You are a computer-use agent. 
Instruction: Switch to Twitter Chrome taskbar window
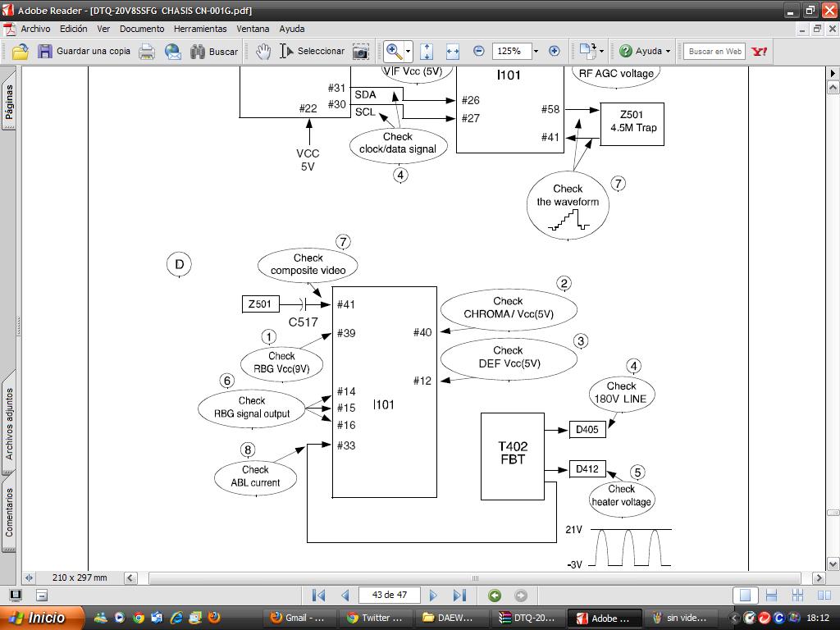point(375,618)
